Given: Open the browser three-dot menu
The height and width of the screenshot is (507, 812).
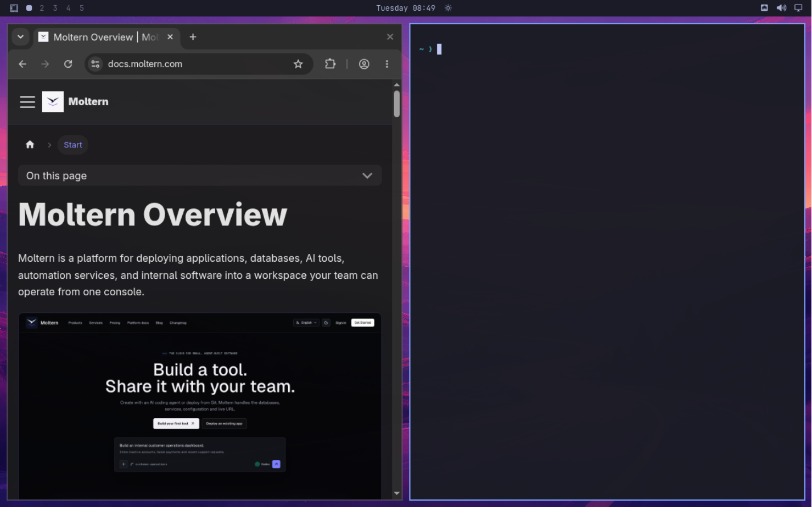Looking at the screenshot, I should tap(387, 64).
